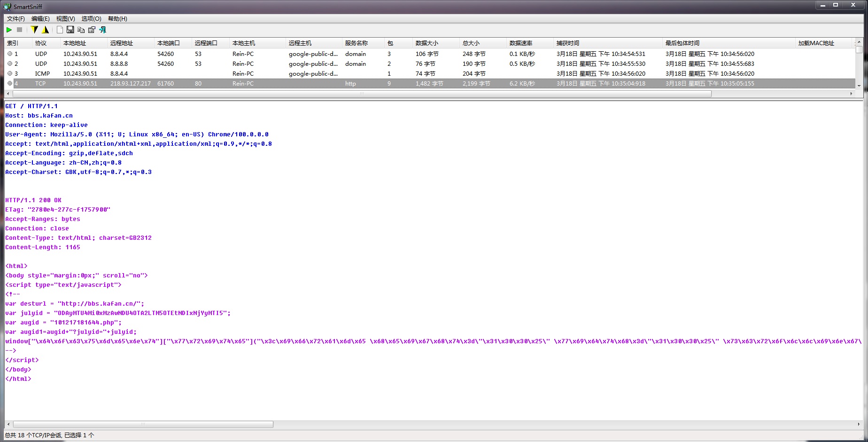This screenshot has height=442, width=868.
Task: Open the 选项(O) menu
Action: pos(91,19)
